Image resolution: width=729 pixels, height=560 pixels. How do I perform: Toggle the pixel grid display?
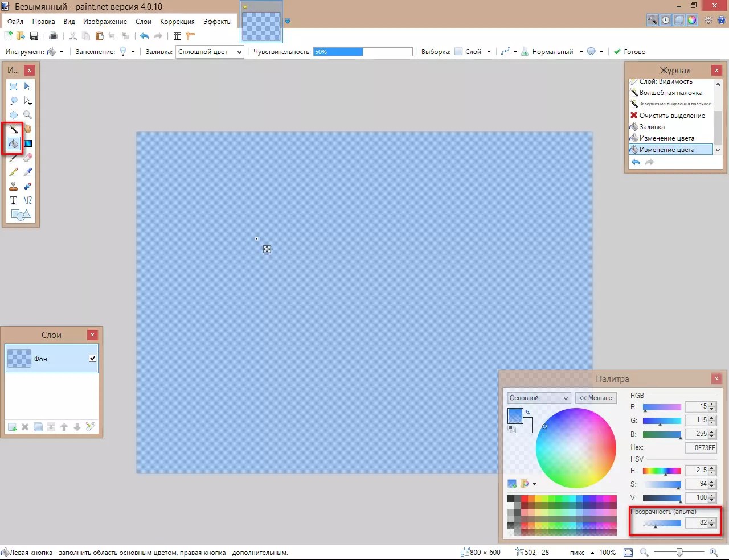(177, 36)
